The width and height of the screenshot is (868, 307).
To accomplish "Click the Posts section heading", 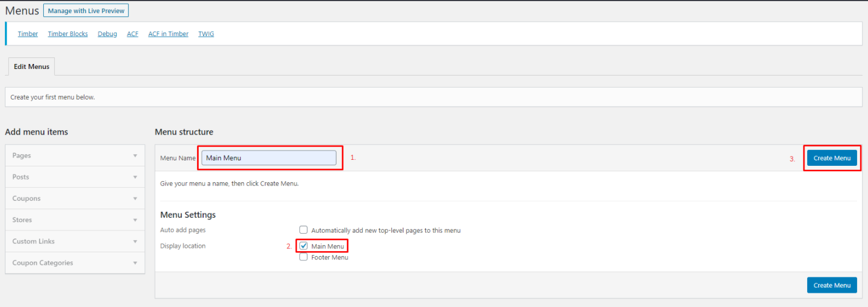I will click(21, 177).
